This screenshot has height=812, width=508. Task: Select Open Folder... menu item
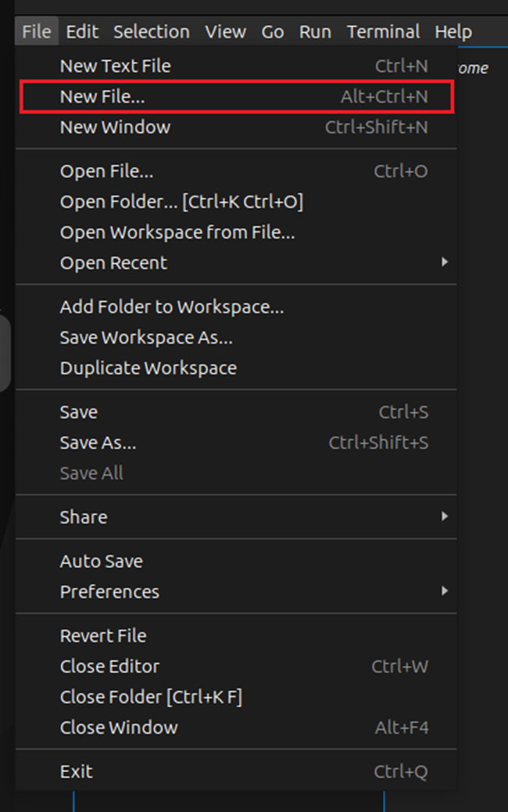(181, 202)
